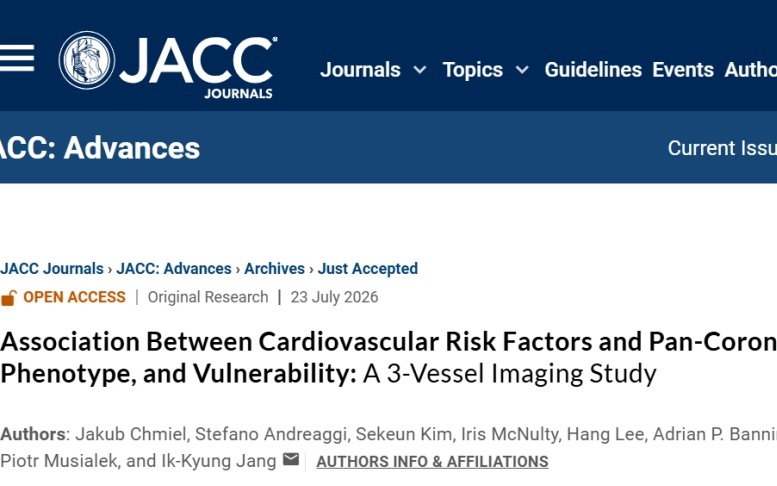Follow the Archives breadcrumb link
The width and height of the screenshot is (777, 486).
(x=275, y=269)
